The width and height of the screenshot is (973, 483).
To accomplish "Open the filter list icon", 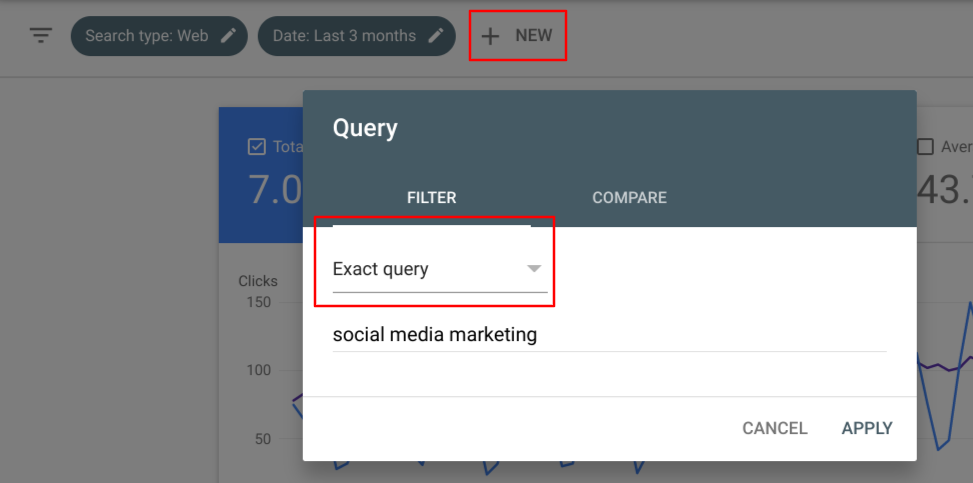I will [40, 36].
